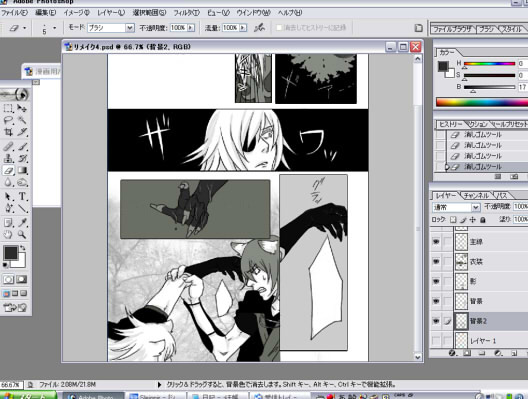
Task: Enable airbrush icon in options bar
Action: tap(259, 28)
